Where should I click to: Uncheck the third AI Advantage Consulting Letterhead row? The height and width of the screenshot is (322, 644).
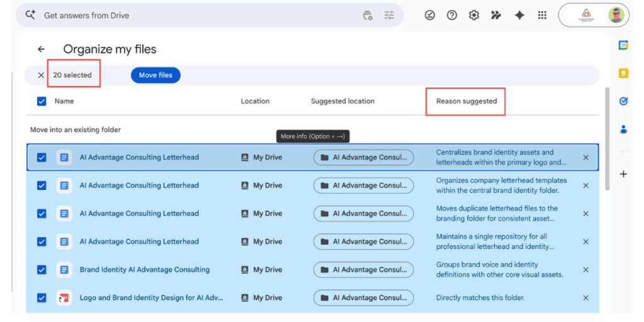point(42,214)
